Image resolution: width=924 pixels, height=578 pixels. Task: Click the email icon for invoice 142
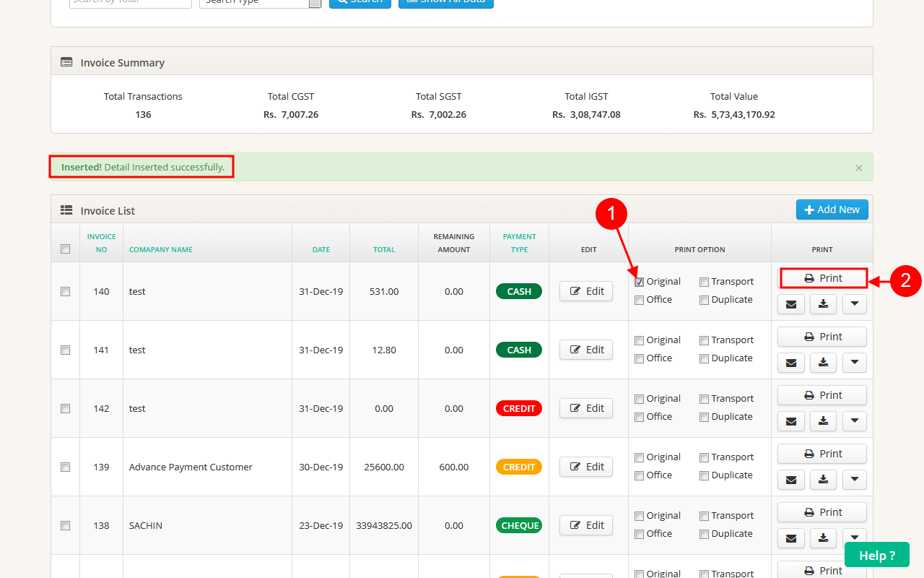tap(790, 421)
